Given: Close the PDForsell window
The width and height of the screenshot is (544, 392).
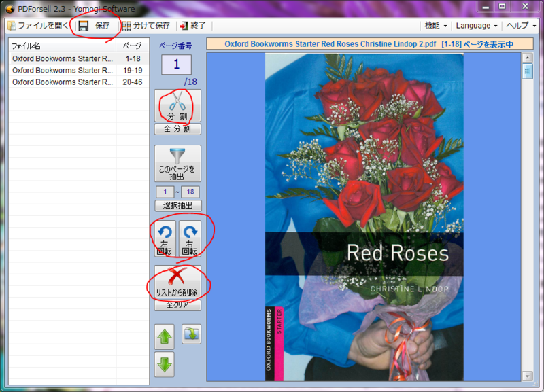Looking at the screenshot, I should pyautogui.click(x=525, y=7).
